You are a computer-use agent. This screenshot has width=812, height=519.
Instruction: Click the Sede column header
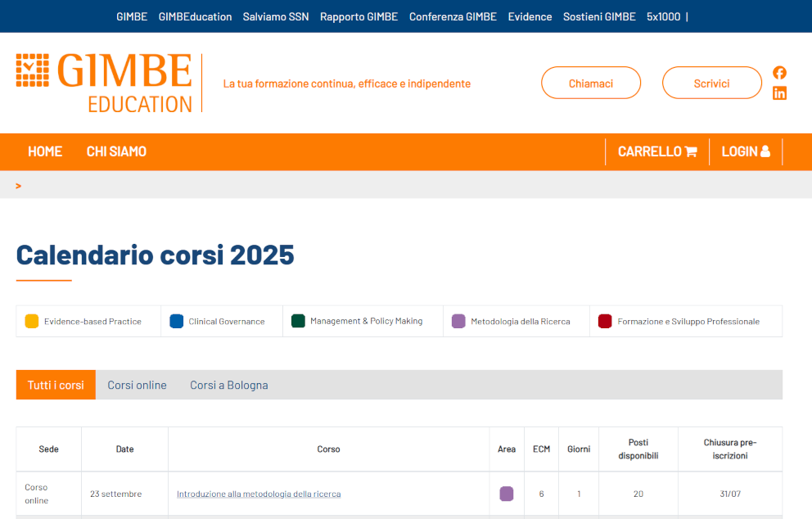click(48, 449)
